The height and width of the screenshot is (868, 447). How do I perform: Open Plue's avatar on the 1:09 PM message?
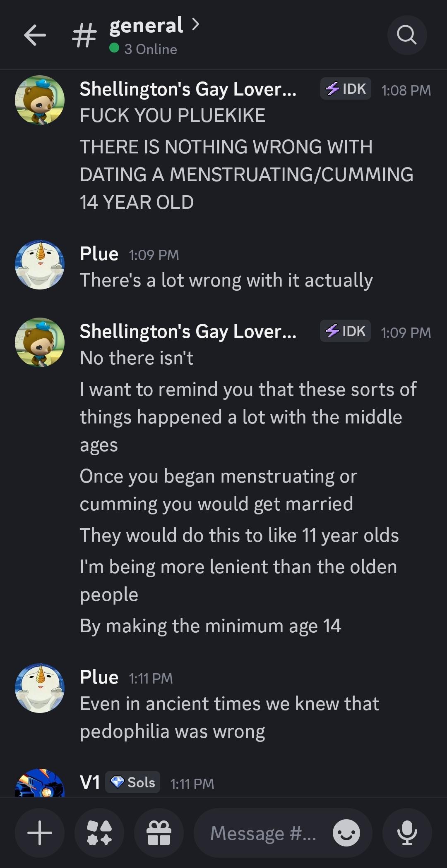pyautogui.click(x=40, y=265)
